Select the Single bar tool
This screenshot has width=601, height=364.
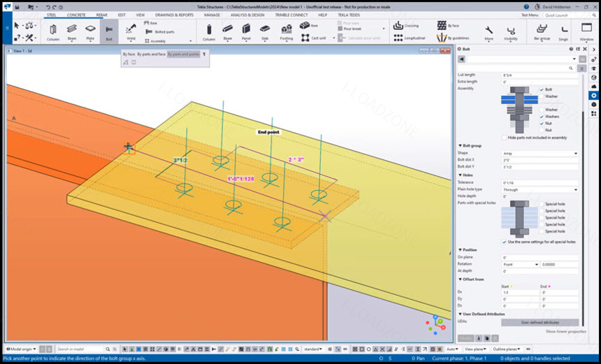(x=563, y=33)
